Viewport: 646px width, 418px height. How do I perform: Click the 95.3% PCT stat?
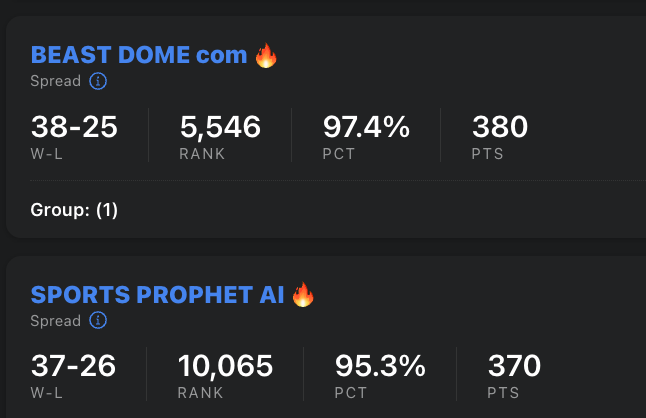coord(382,366)
